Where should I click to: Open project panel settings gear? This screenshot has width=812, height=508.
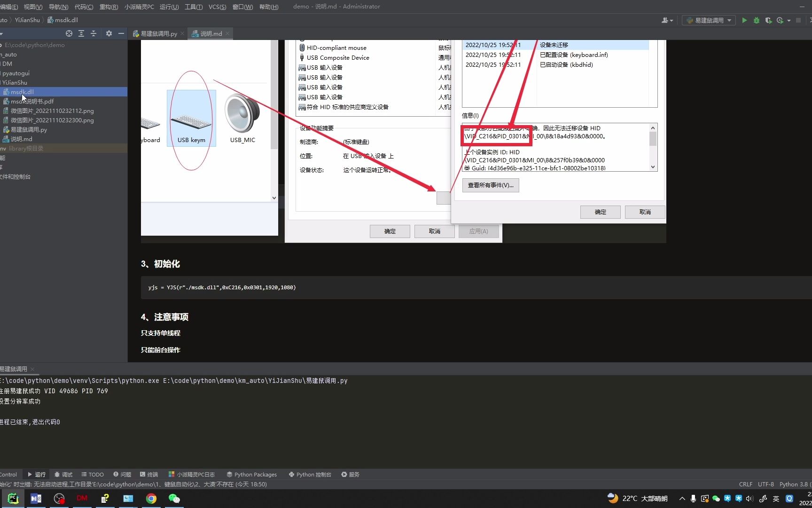coord(109,33)
